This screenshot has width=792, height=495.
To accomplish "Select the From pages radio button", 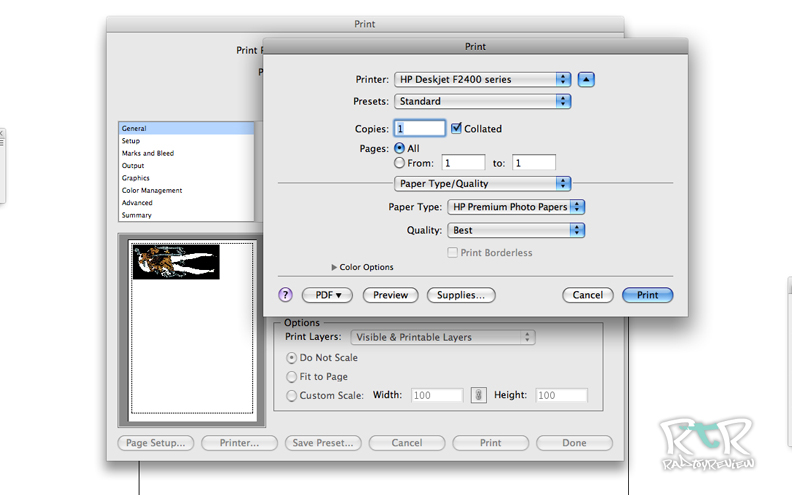I will click(400, 162).
